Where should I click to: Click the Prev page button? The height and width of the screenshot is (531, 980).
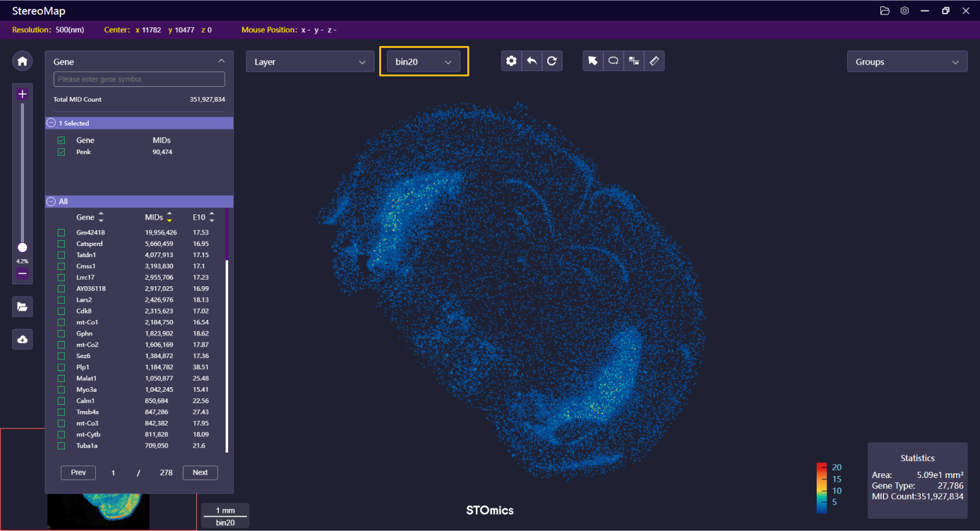tap(78, 473)
